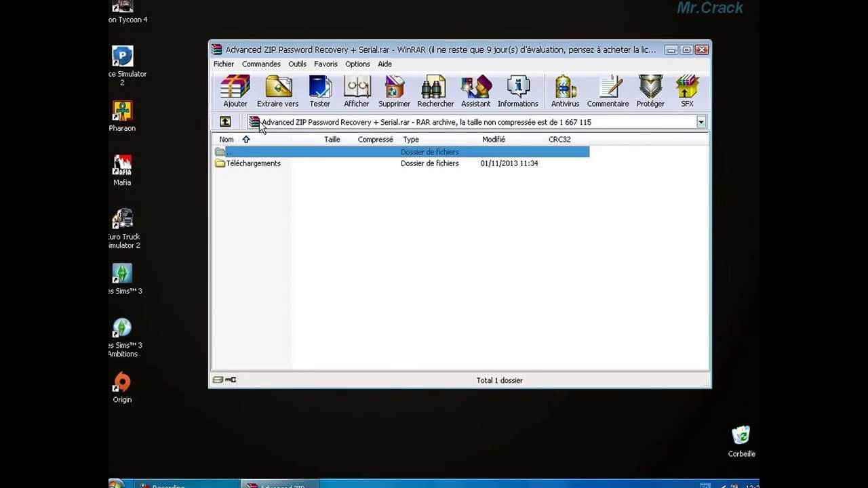
Task: Show archive Informations
Action: point(518,91)
